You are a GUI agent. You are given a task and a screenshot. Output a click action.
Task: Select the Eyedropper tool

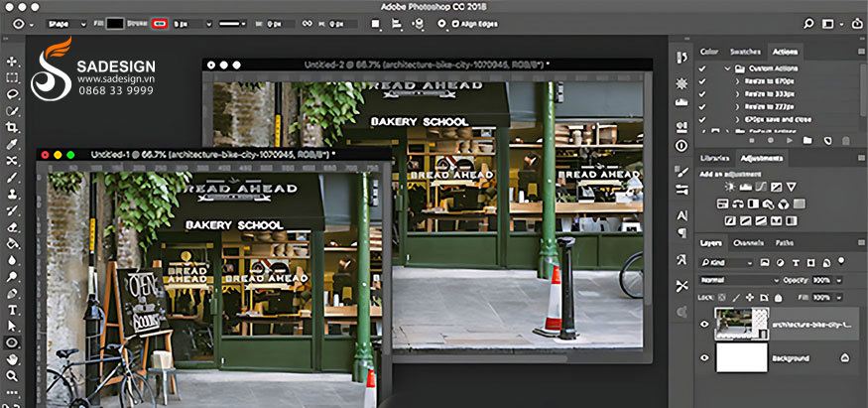pyautogui.click(x=12, y=145)
